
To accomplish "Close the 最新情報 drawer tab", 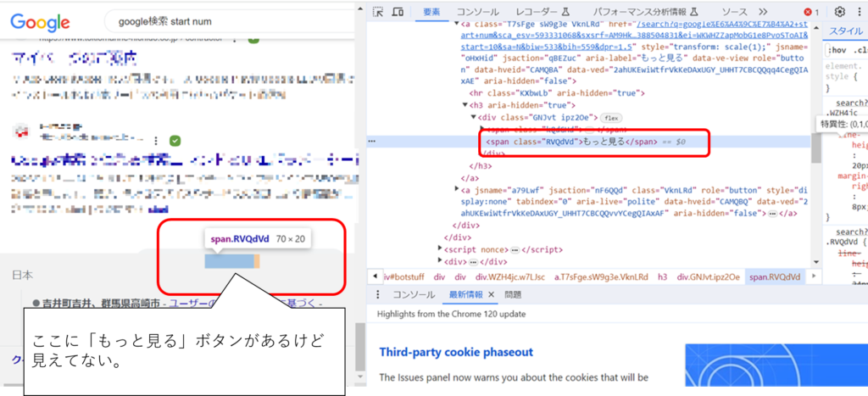I will pos(491,294).
